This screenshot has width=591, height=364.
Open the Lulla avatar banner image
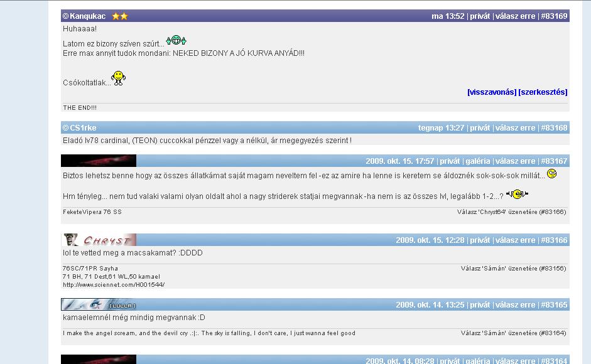pyautogui.click(x=99, y=305)
